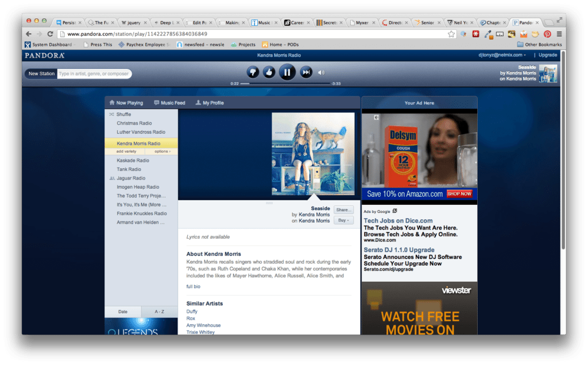The height and width of the screenshot is (365, 588).
Task: Open similar artist Rox
Action: pos(191,319)
